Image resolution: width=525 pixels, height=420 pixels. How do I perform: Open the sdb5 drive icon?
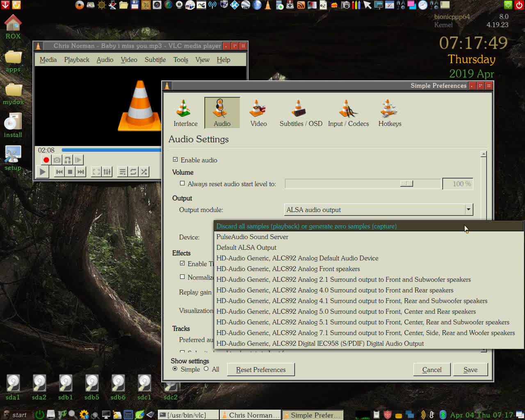92,387
